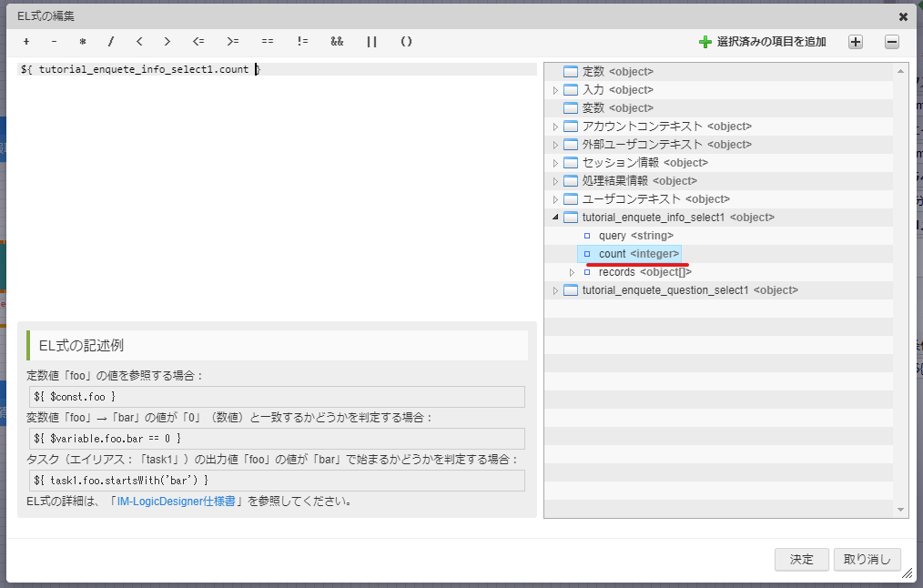The height and width of the screenshot is (588, 923).
Task: Expand all tree nodes with plus icon
Action: point(856,42)
